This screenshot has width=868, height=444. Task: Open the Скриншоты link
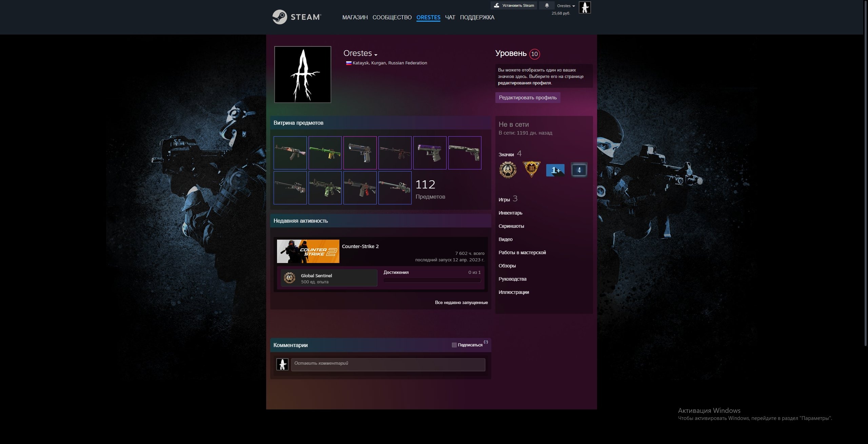coord(511,226)
